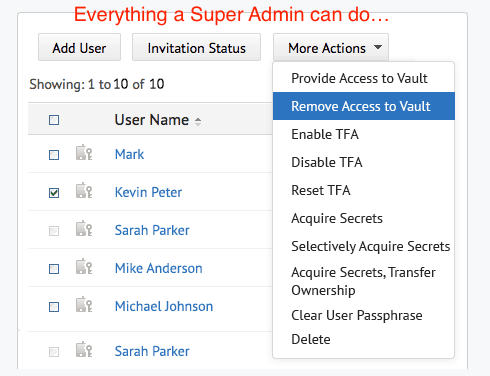490x376 pixels.
Task: Click the User Name column header
Action: click(152, 120)
